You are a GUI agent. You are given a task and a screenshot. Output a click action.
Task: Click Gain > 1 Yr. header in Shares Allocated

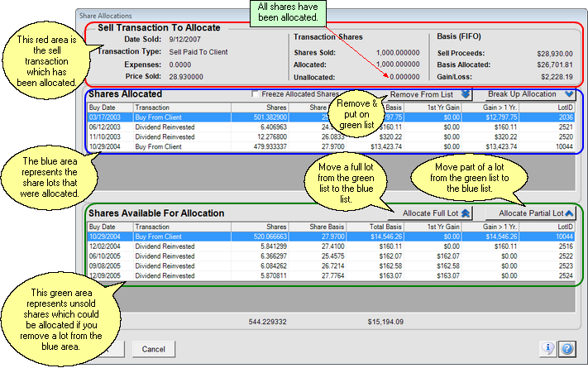point(490,108)
